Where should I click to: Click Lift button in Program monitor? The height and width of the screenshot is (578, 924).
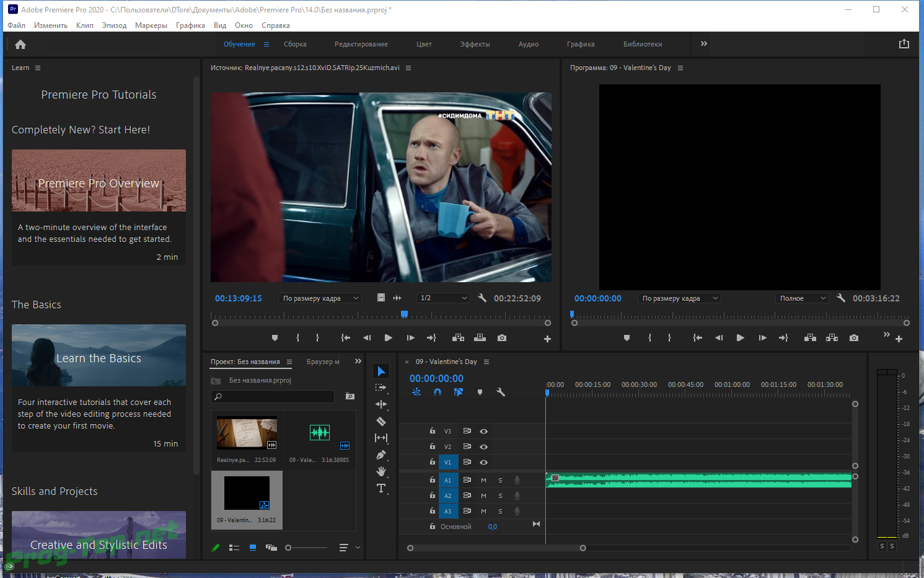(x=810, y=338)
